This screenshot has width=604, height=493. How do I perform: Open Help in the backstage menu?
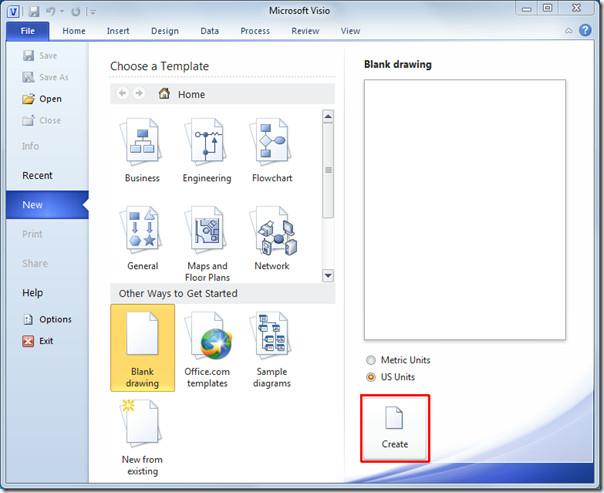tap(32, 293)
